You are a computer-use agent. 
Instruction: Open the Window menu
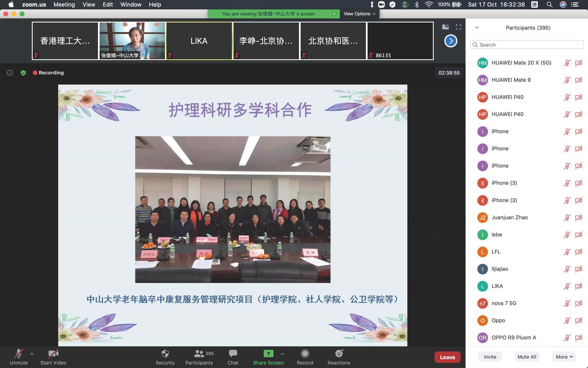(131, 5)
